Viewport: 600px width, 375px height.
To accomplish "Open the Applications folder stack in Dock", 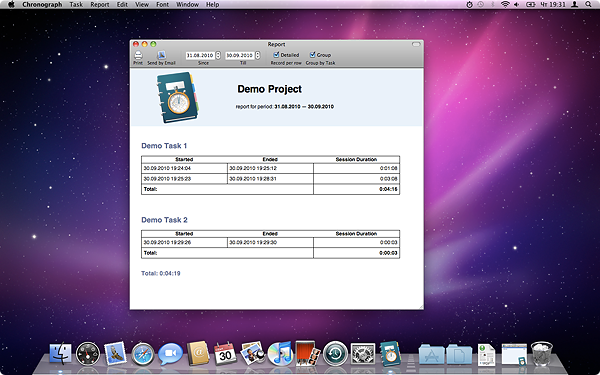I will tap(432, 354).
